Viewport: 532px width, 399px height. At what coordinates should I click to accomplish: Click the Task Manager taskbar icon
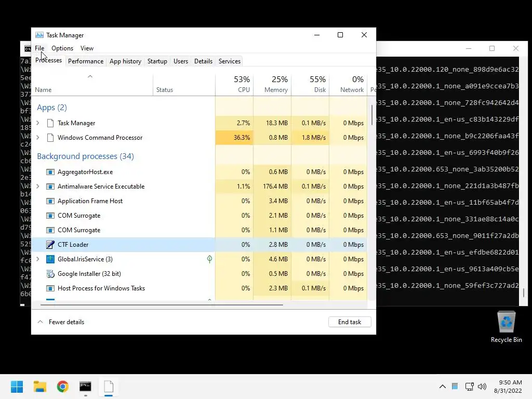pos(109,387)
